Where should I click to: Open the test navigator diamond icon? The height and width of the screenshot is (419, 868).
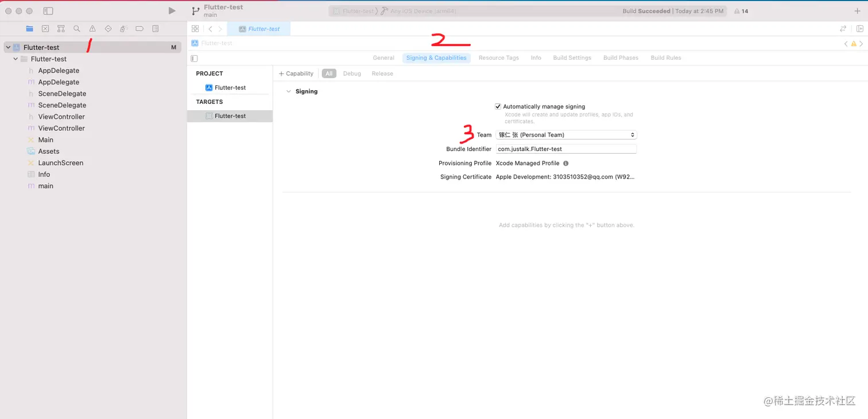click(x=108, y=29)
